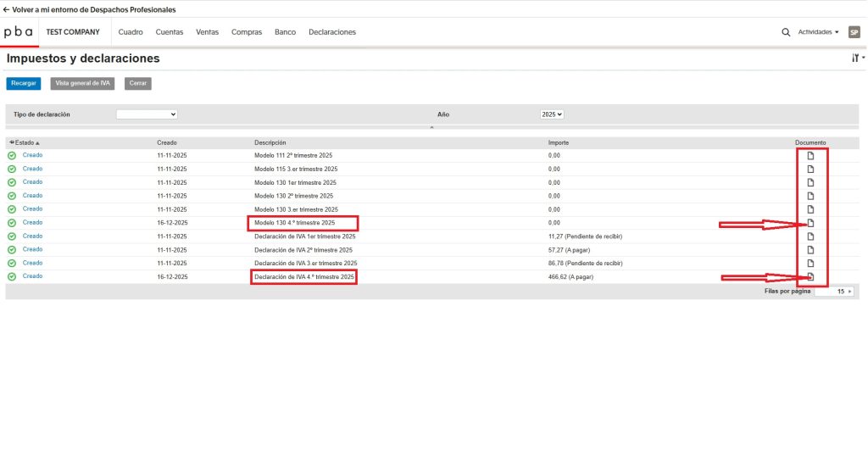Go back via Volver a mi entorno link
The height and width of the screenshot is (456, 868).
tap(90, 9)
